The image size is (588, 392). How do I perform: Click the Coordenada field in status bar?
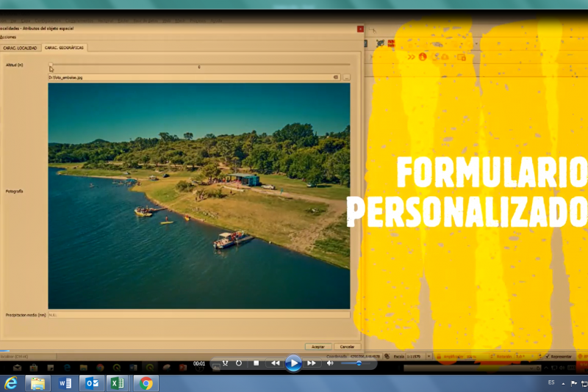point(365,357)
